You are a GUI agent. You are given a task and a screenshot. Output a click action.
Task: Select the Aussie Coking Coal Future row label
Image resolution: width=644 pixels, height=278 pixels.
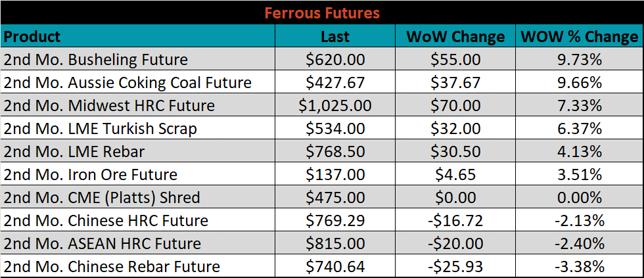(137, 81)
